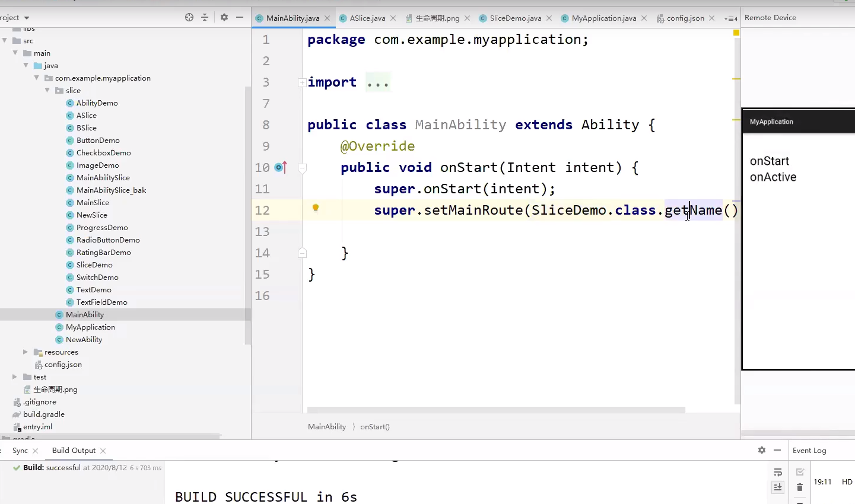Close the MainAbility.java tab

pos(328,18)
